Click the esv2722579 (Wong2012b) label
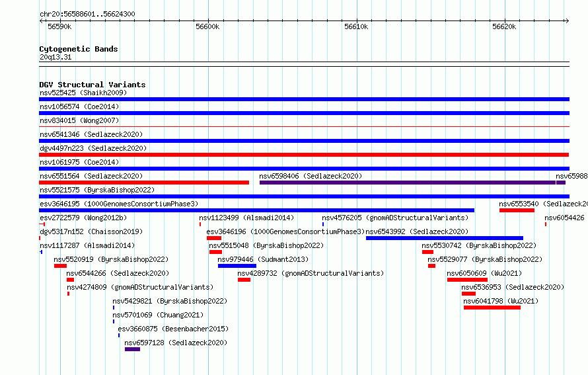Viewport: 588px width, 375px height. [83, 218]
